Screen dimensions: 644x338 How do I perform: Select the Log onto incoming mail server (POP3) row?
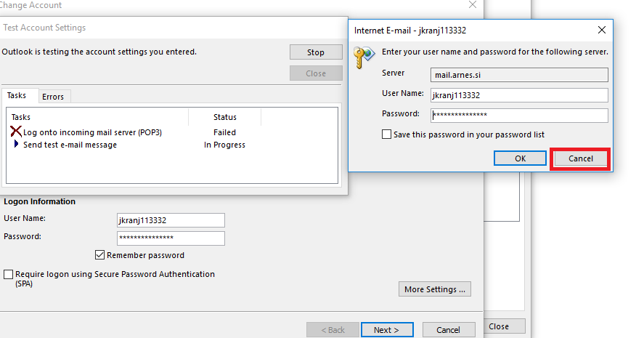[x=171, y=132]
